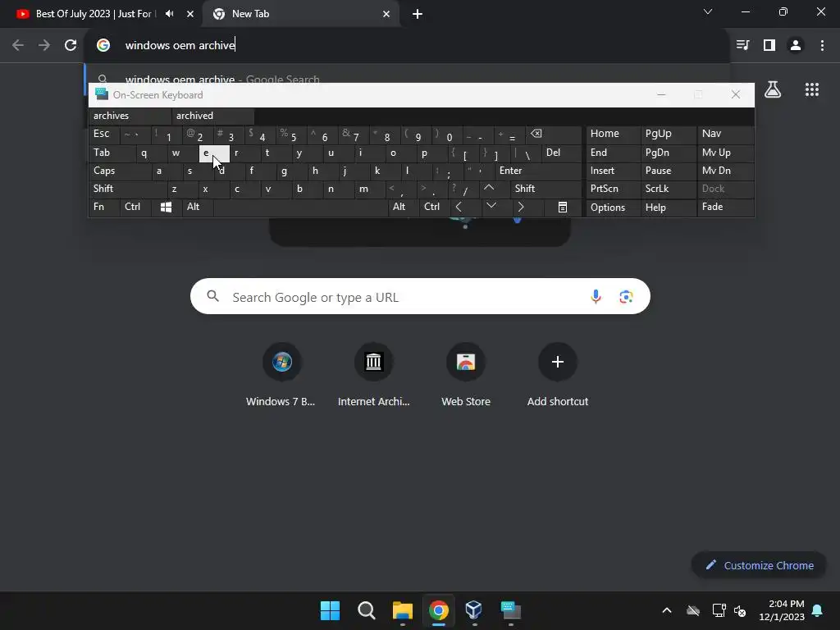Image resolution: width=840 pixels, height=630 pixels.
Task: Switch to the New Tab tab
Action: click(x=301, y=14)
